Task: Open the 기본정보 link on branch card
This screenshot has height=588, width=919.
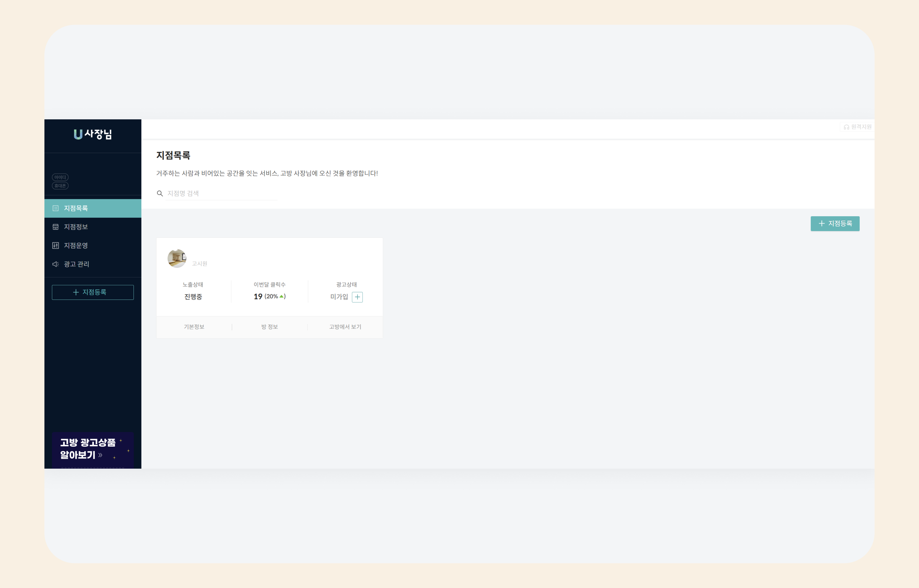Action: point(194,327)
